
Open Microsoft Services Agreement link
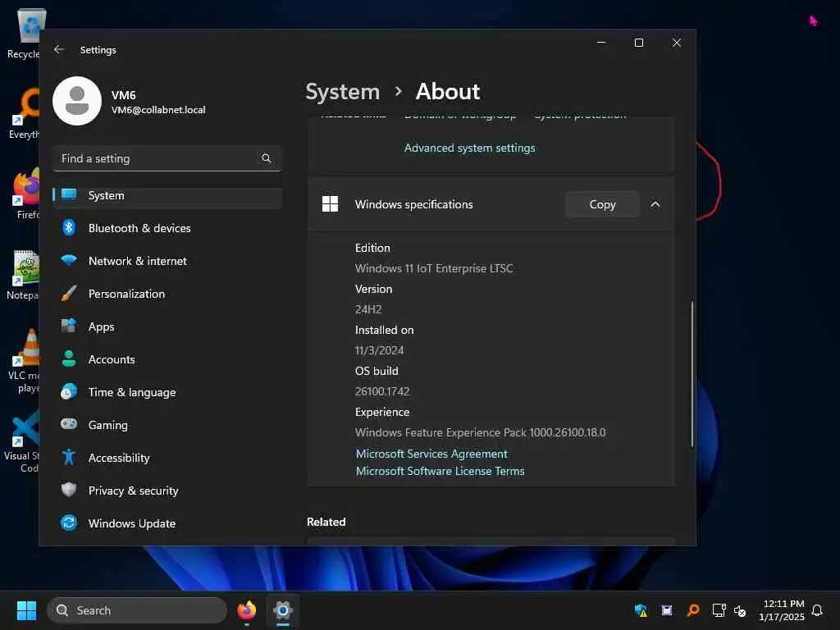[431, 454]
